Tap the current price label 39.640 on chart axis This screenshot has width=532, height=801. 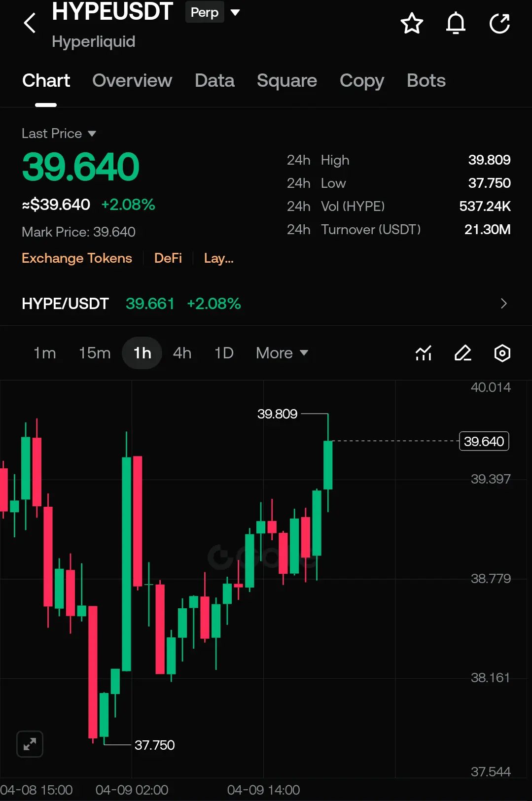pyautogui.click(x=484, y=441)
